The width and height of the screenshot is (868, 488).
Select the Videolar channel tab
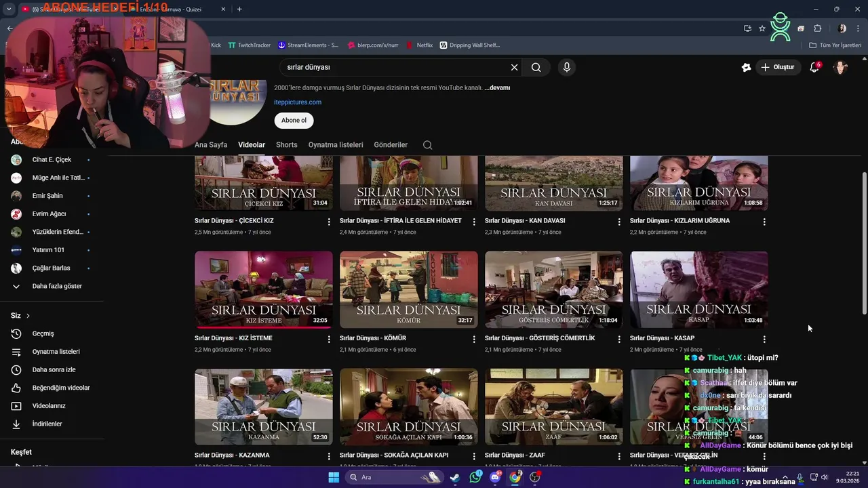[252, 145]
